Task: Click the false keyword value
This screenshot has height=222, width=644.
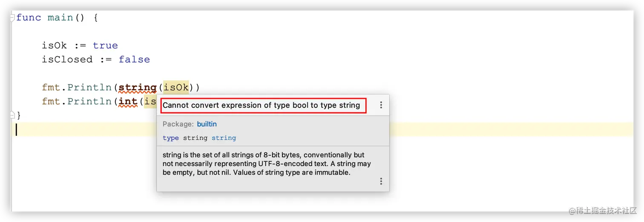Action: click(x=134, y=60)
